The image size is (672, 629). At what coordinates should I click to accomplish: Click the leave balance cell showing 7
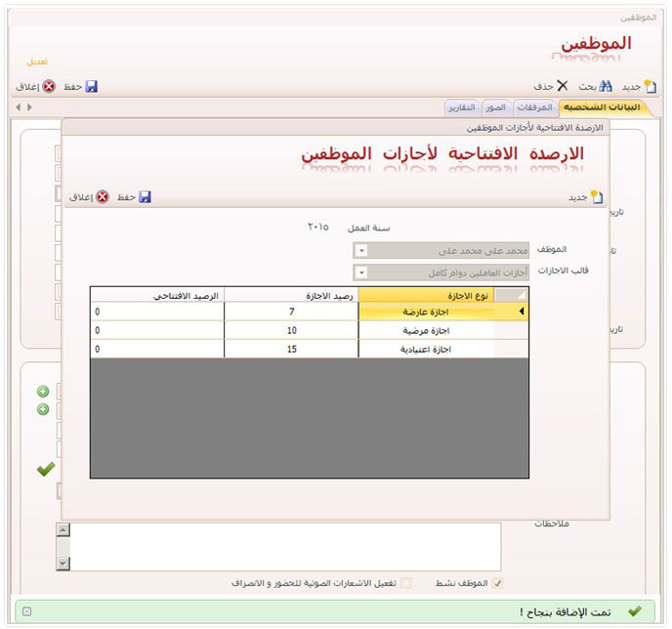pos(291,312)
